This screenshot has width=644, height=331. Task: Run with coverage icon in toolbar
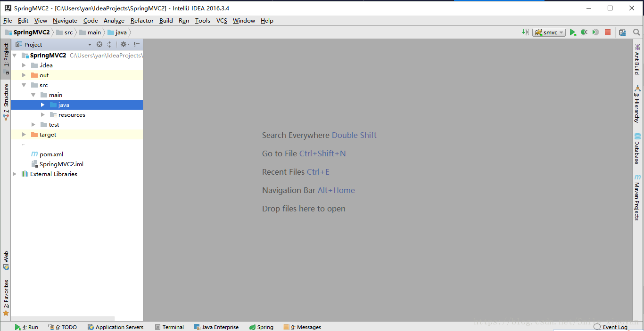coord(596,32)
